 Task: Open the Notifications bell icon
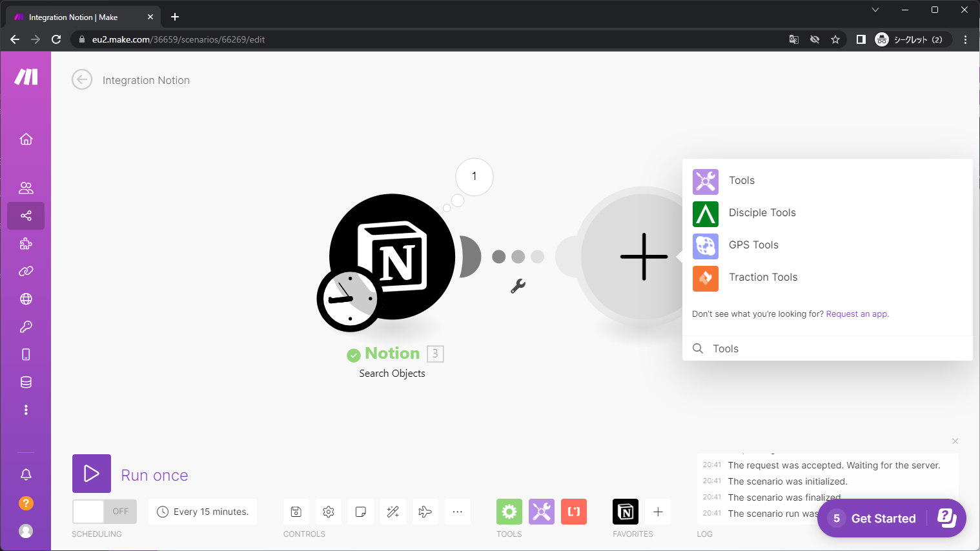(x=26, y=474)
